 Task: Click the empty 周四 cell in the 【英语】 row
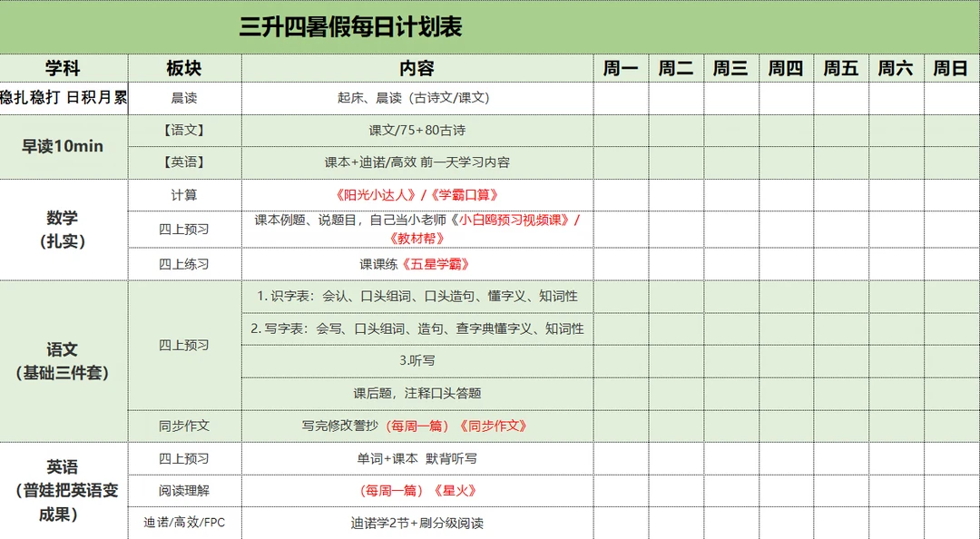(786, 162)
